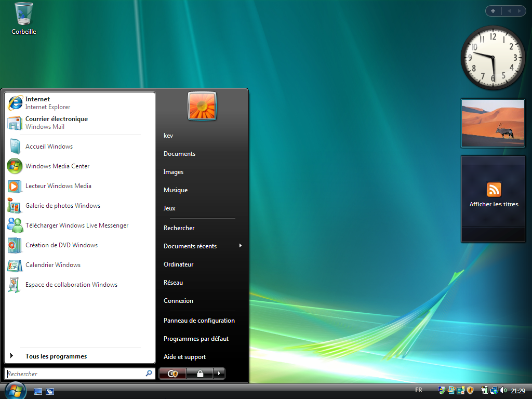This screenshot has width=532, height=399.
Task: Click the FR language indicator
Action: point(419,390)
